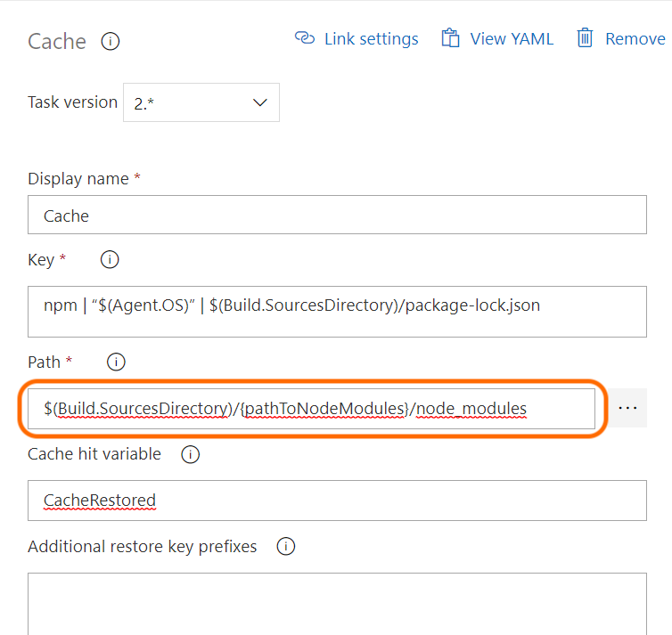Open the Link settings link
Screen dimensions: 672x635
tap(371, 39)
